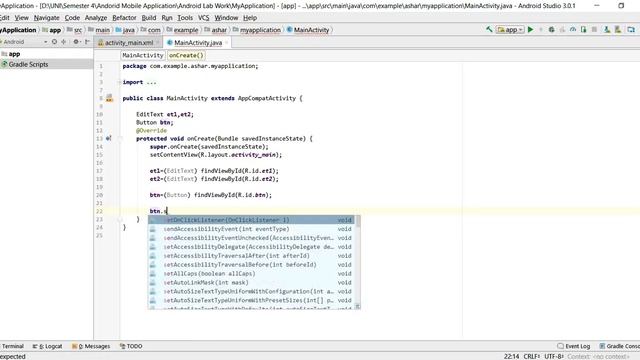Viewport: 640px width, 360px height.
Task: Open the View menu
Action: tap(22, 18)
